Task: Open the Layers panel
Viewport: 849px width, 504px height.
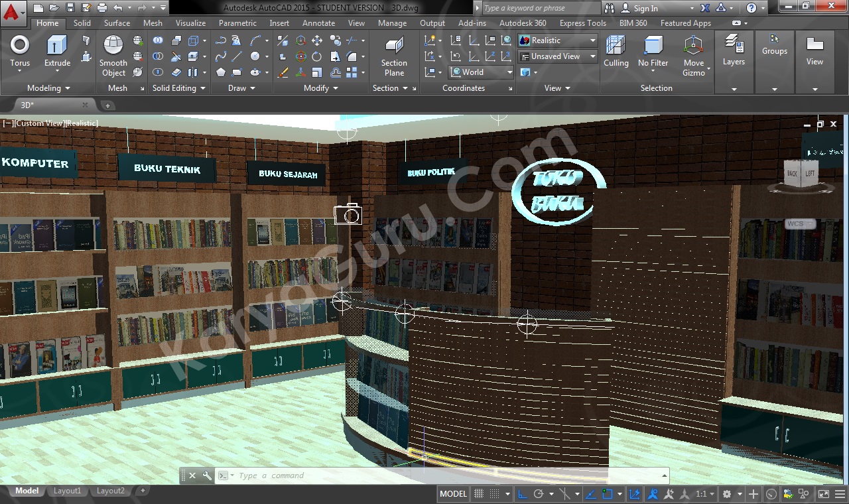Action: [734, 51]
